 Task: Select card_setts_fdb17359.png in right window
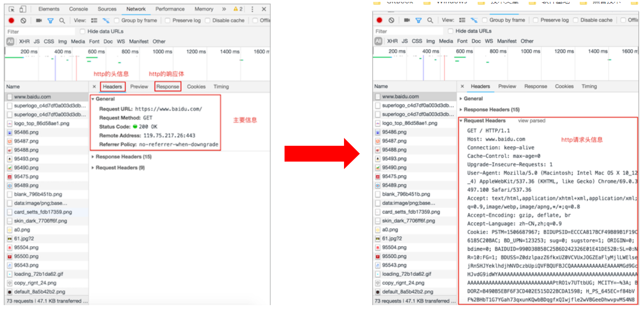point(414,212)
